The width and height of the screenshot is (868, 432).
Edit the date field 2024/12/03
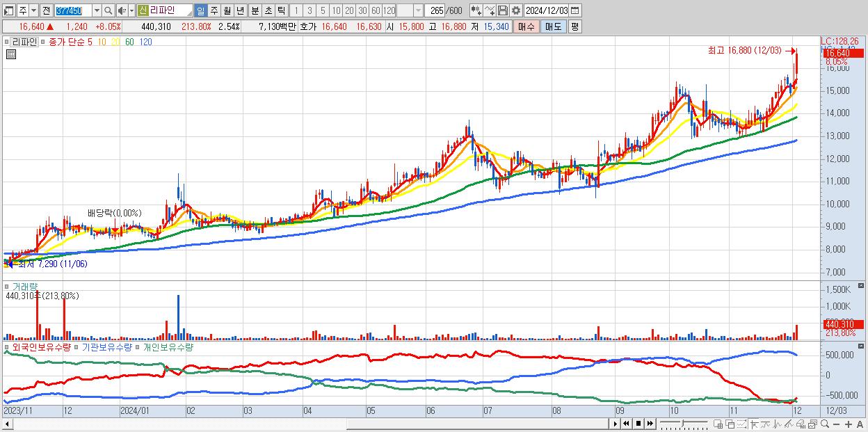coord(547,10)
